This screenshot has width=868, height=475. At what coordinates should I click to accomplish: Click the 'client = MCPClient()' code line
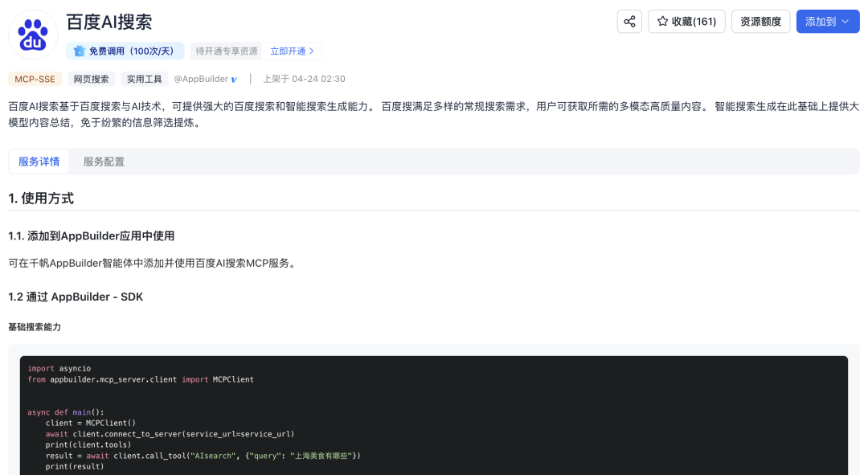coord(90,423)
